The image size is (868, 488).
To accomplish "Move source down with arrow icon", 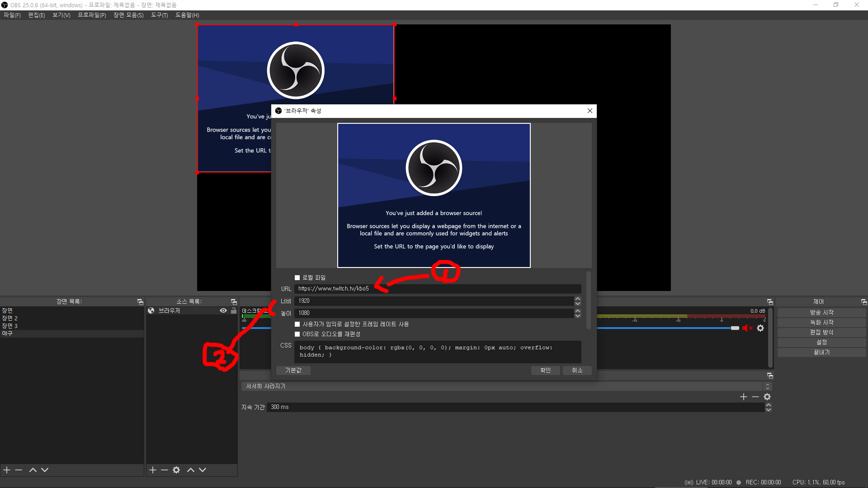I will [203, 470].
